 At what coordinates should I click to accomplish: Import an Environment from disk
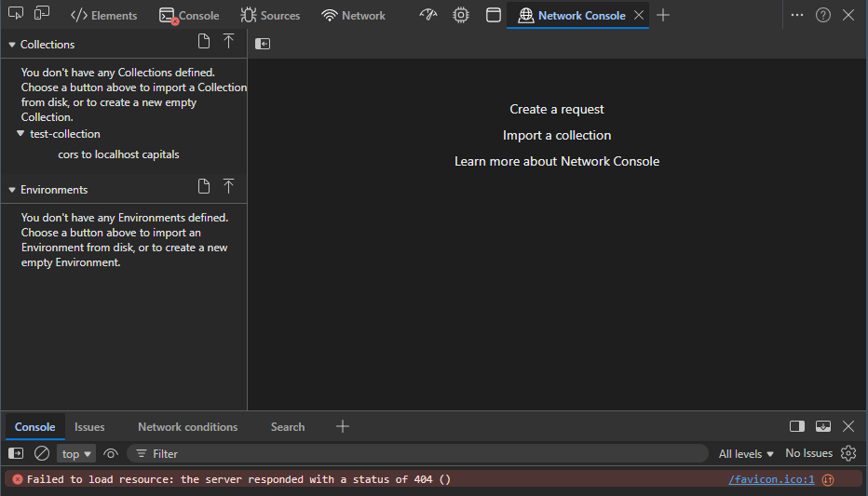click(x=228, y=186)
